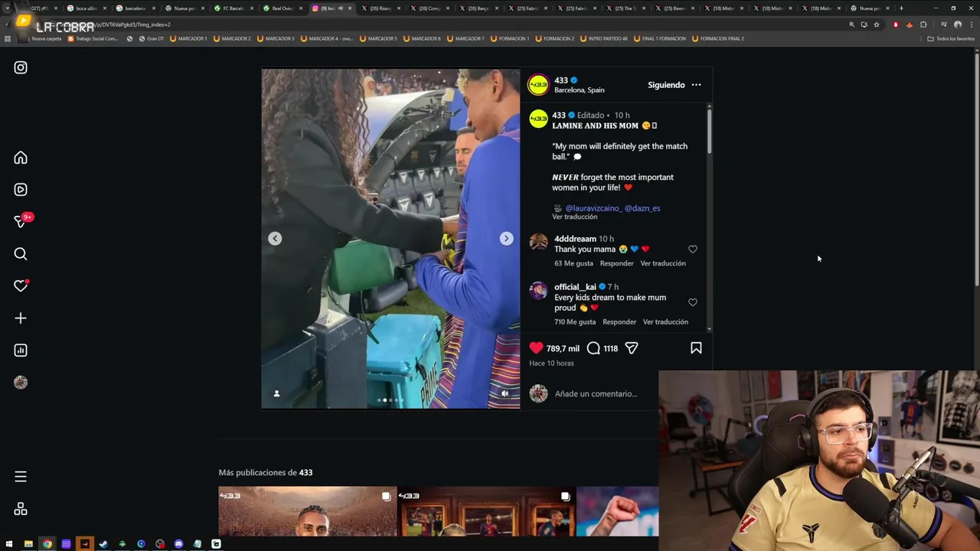
Task: Open @lauravizcaino_ mention link
Action: (x=593, y=208)
